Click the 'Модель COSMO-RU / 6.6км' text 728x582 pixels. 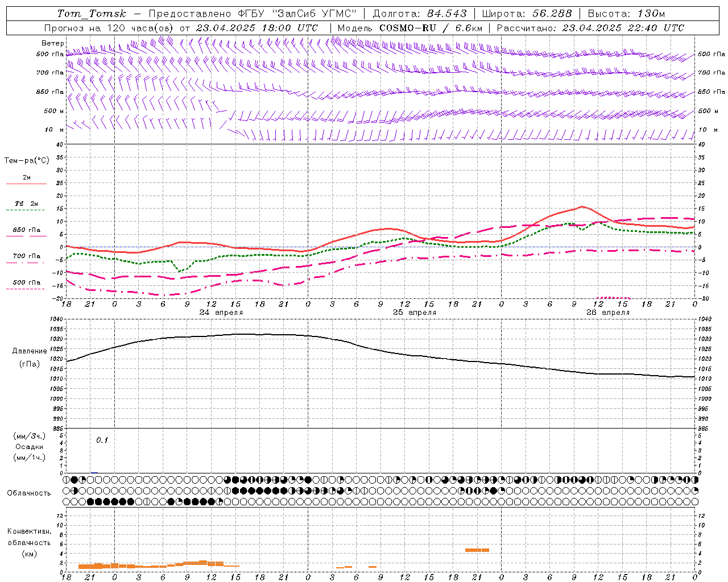coord(409,28)
